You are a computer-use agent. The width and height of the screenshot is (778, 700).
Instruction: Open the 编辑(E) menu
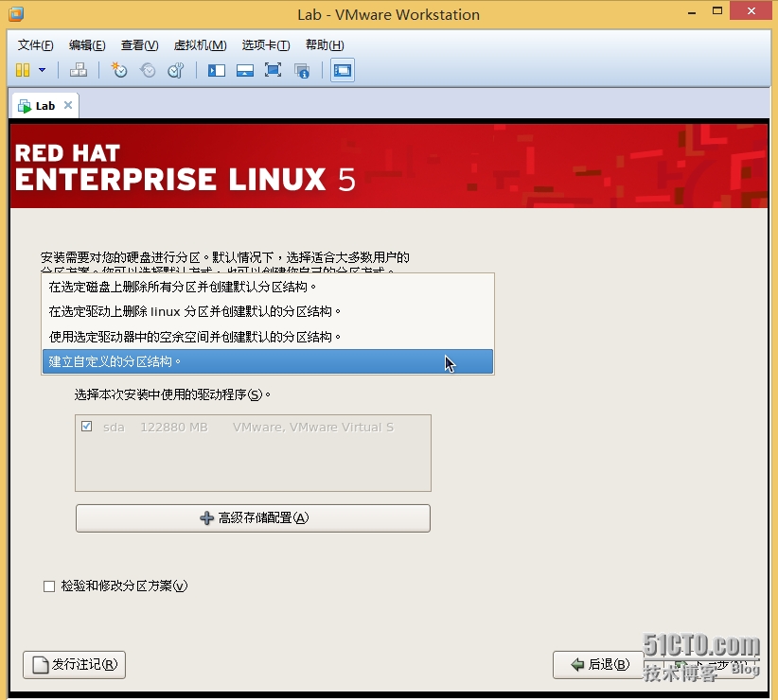pyautogui.click(x=87, y=45)
